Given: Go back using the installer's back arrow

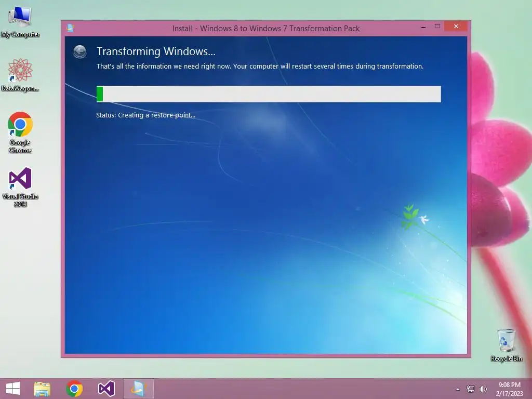Looking at the screenshot, I should [x=79, y=52].
